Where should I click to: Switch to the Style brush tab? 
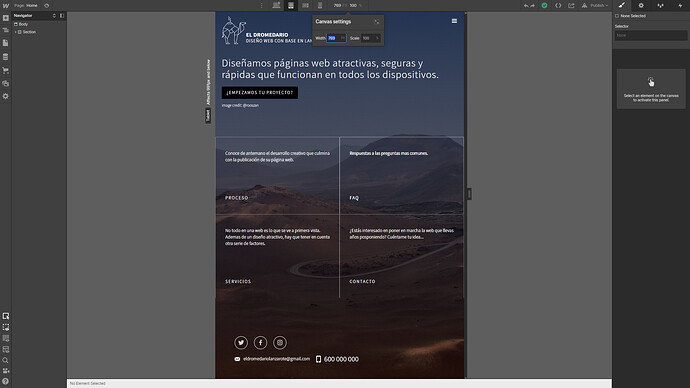(x=621, y=5)
